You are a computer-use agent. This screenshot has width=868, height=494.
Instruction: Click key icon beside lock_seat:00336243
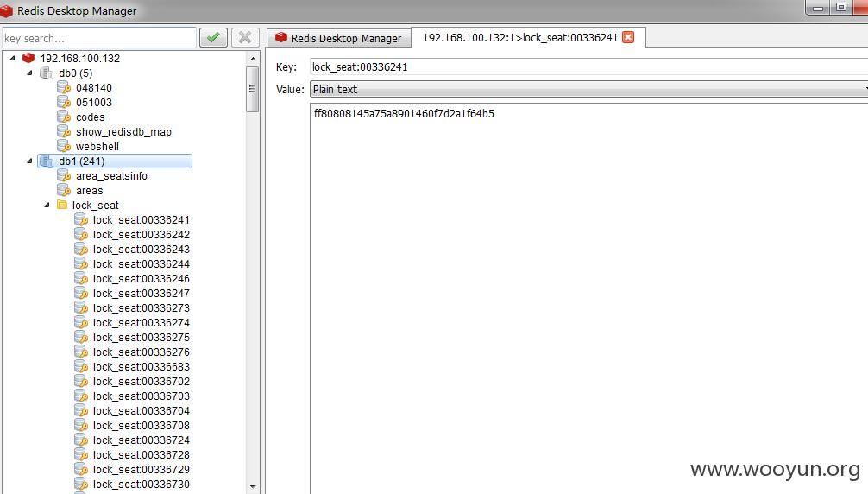81,250
